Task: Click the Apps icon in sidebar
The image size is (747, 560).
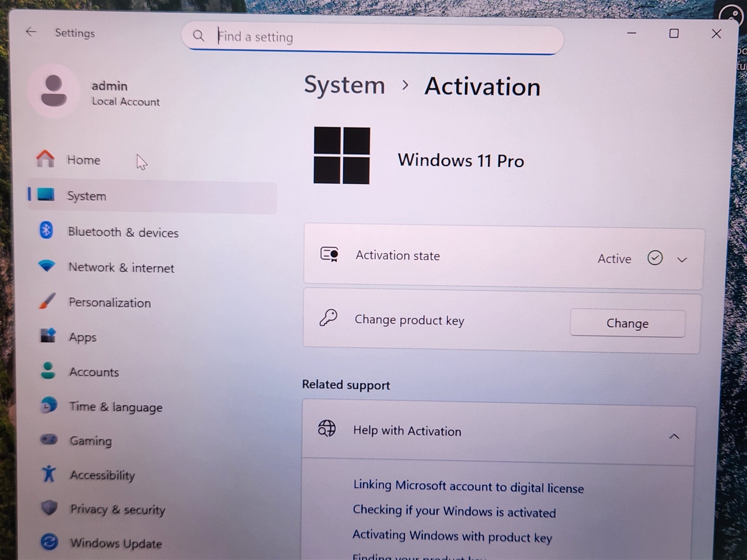Action: coord(48,335)
